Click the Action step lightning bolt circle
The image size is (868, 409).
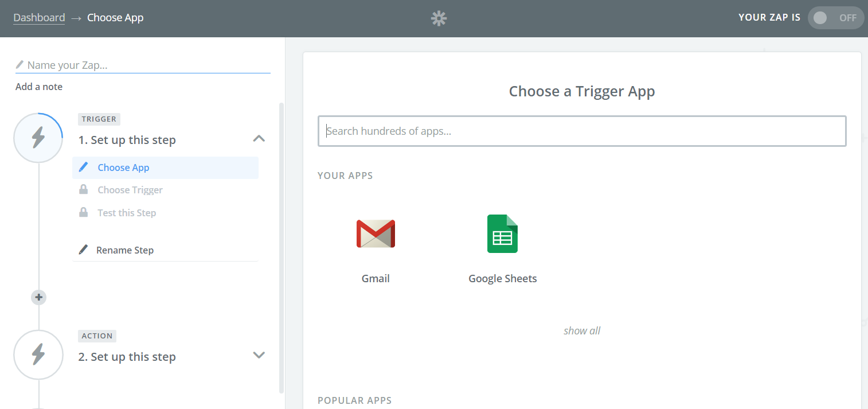tap(38, 355)
